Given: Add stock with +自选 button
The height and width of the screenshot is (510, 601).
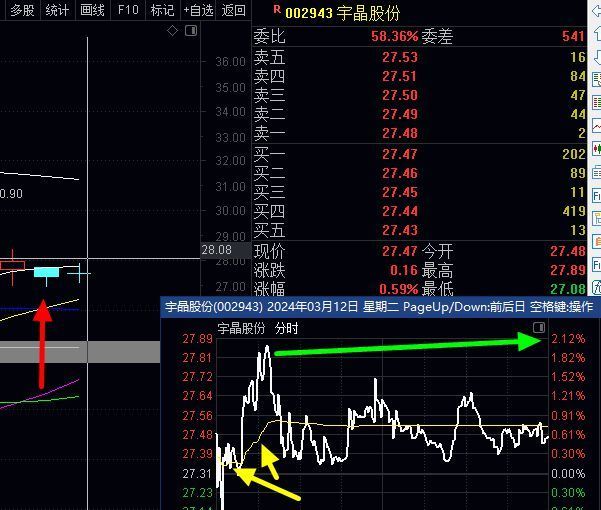Looking at the screenshot, I should pos(198,10).
